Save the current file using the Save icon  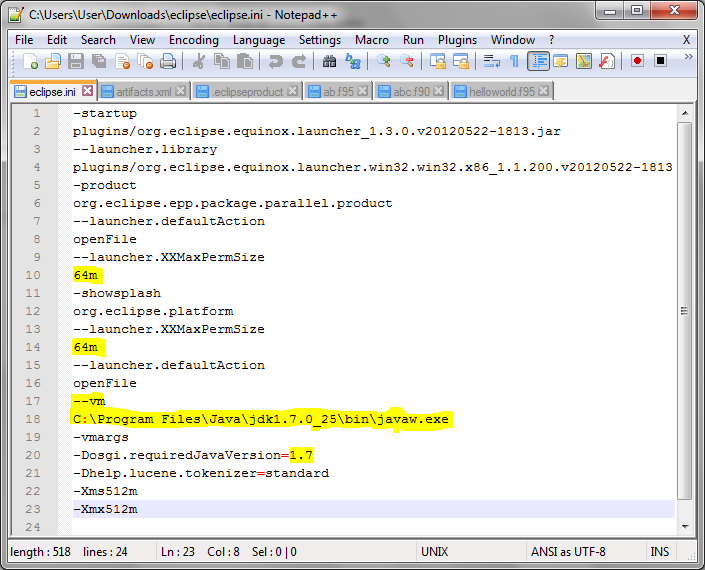pyautogui.click(x=76, y=61)
